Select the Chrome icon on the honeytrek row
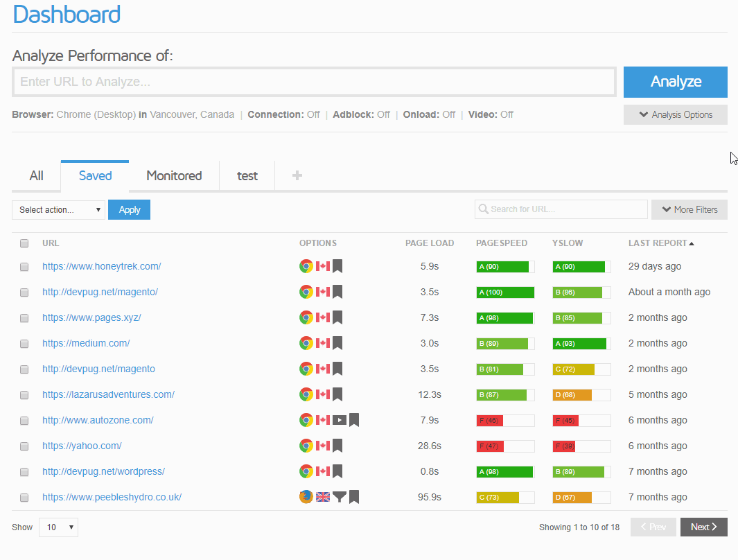This screenshot has width=738, height=560. (306, 266)
